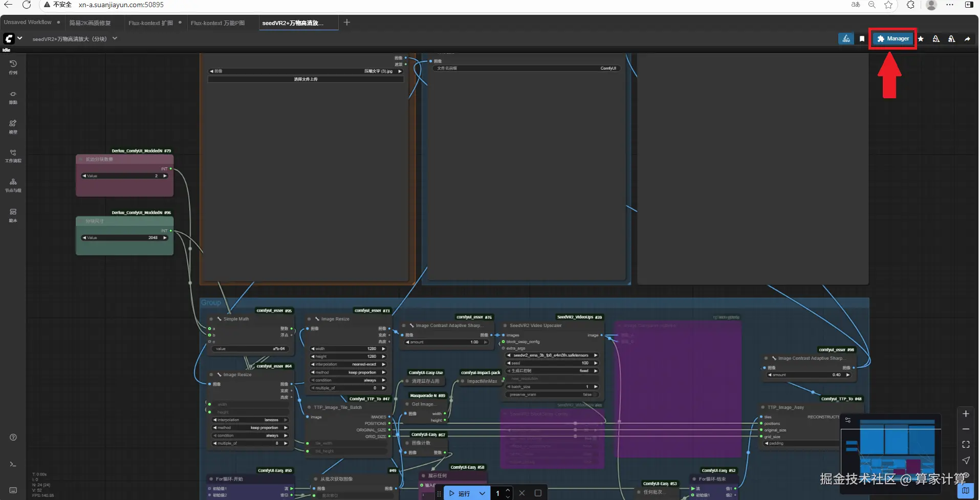Collapse the 图像计数 node

407,443
